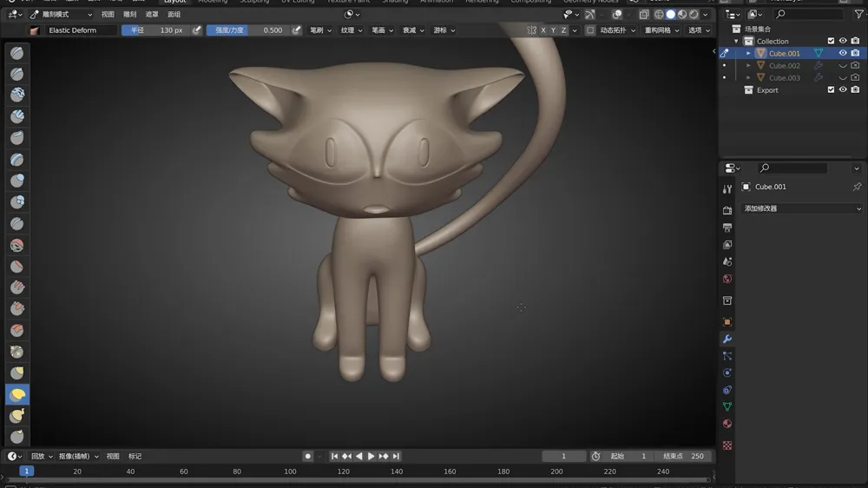Select the Smooth brush tool
The image size is (868, 488).
(x=17, y=245)
